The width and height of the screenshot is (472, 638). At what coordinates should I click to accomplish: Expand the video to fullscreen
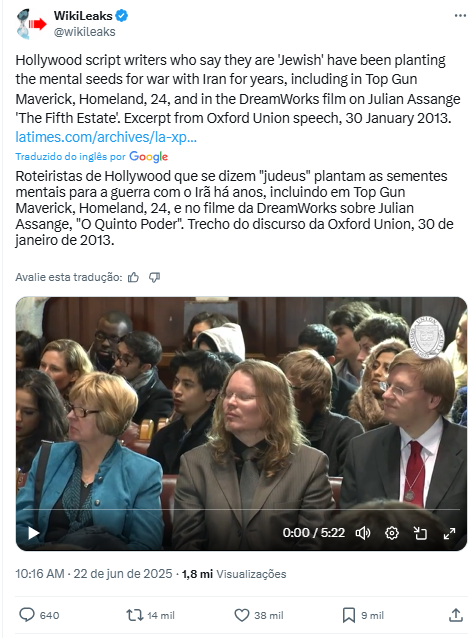point(449,533)
